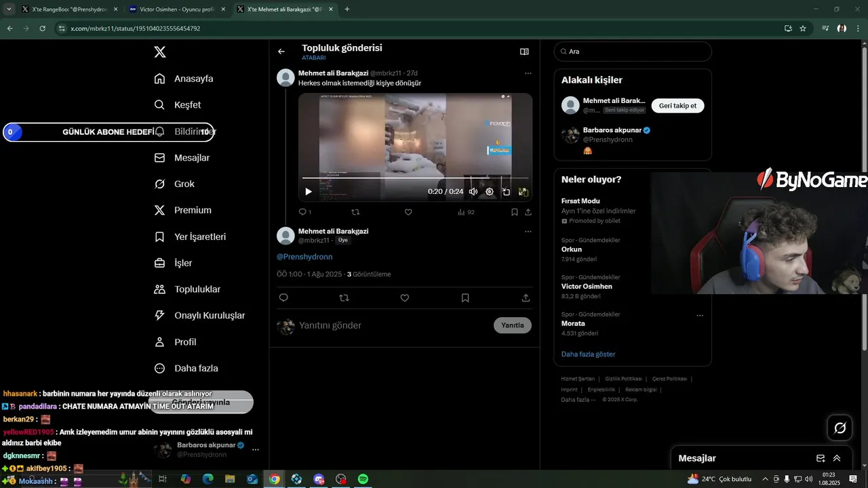Click the Yanıtla button

(513, 325)
